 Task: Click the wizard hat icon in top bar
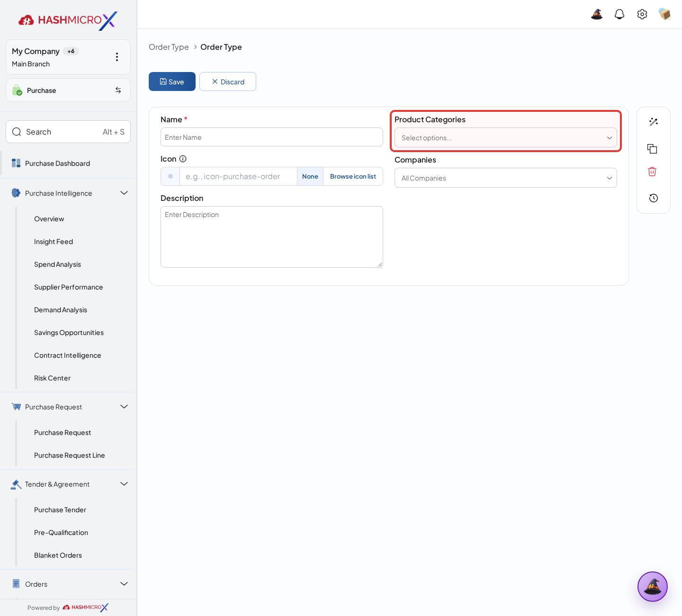(597, 14)
